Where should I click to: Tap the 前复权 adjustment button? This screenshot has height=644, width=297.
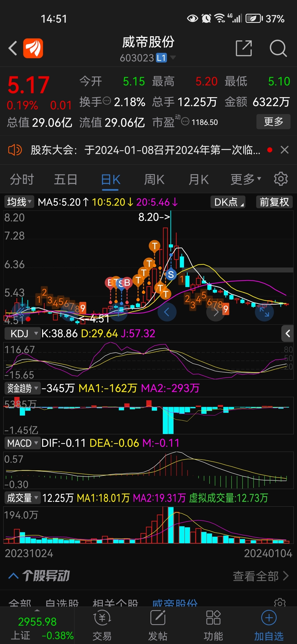[274, 202]
